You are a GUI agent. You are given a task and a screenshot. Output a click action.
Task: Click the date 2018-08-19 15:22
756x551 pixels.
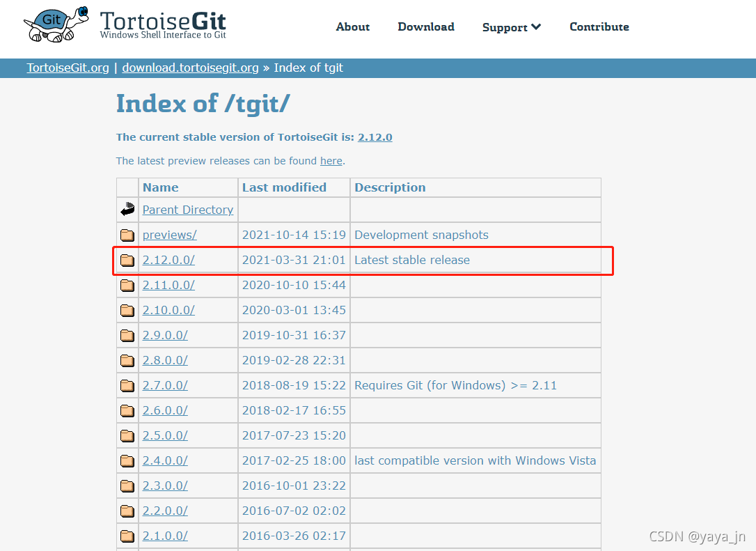click(x=294, y=385)
